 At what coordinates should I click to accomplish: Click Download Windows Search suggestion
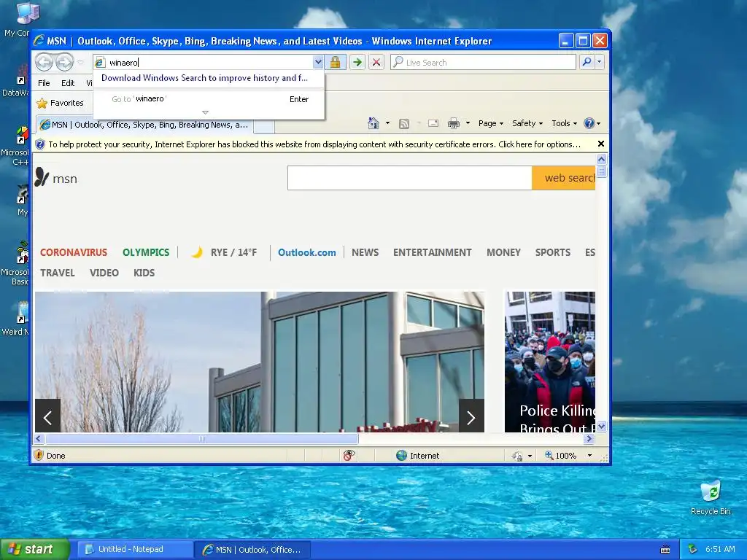[x=204, y=78]
